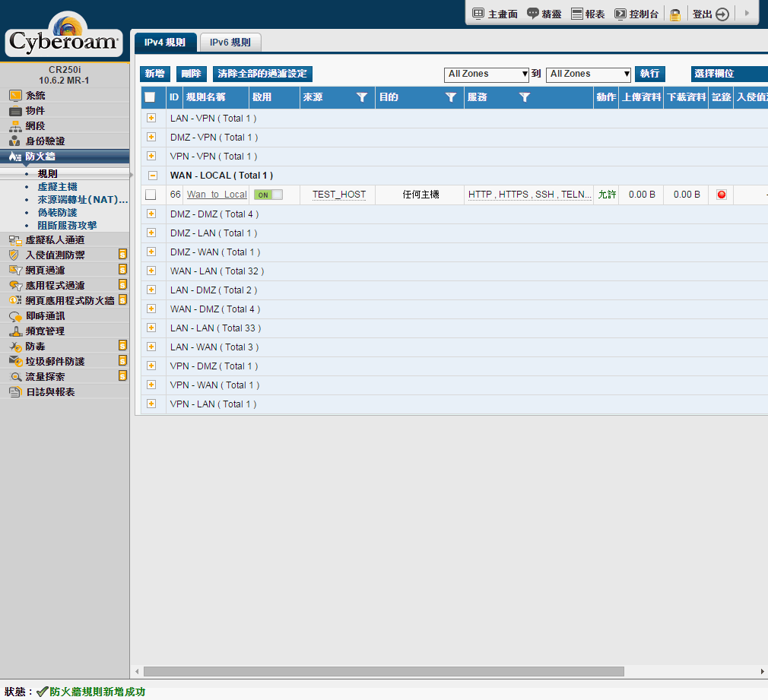Select 來源端轉址(NAT) submenu item
Screen dimensions: 768x700
tap(83, 200)
